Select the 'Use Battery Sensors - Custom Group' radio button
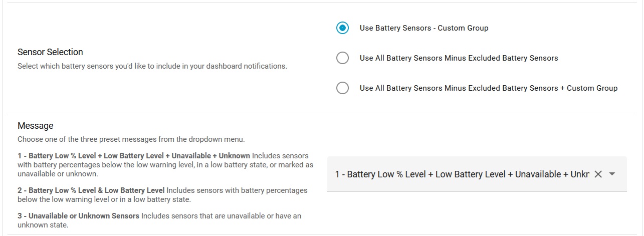This screenshot has width=644, height=236. 342,28
